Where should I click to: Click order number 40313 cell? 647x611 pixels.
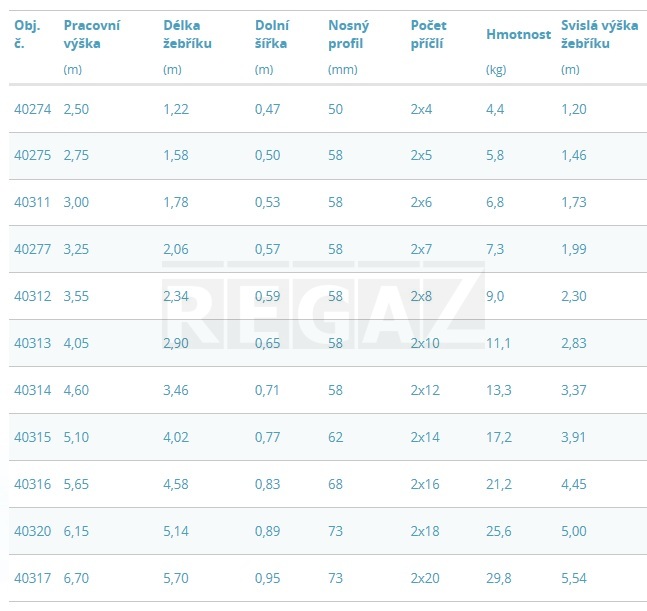(33, 343)
